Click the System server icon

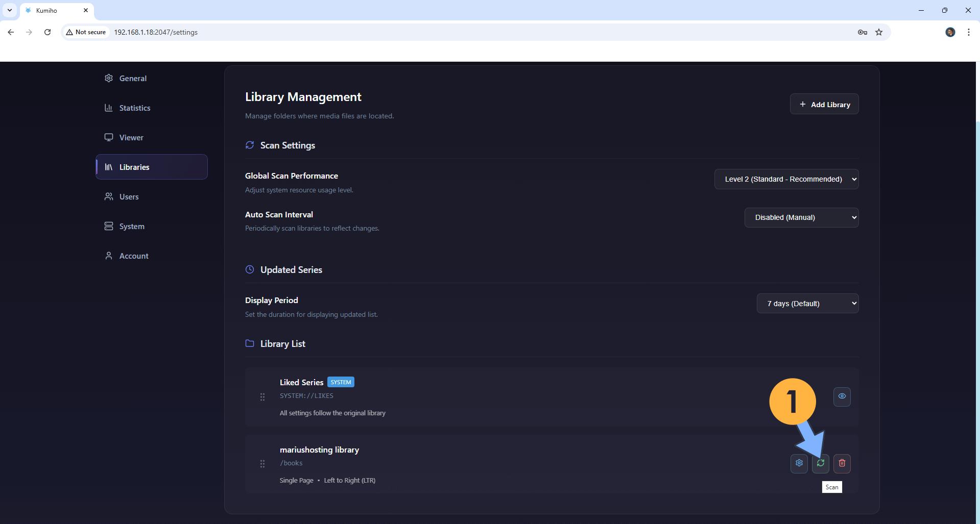point(108,226)
